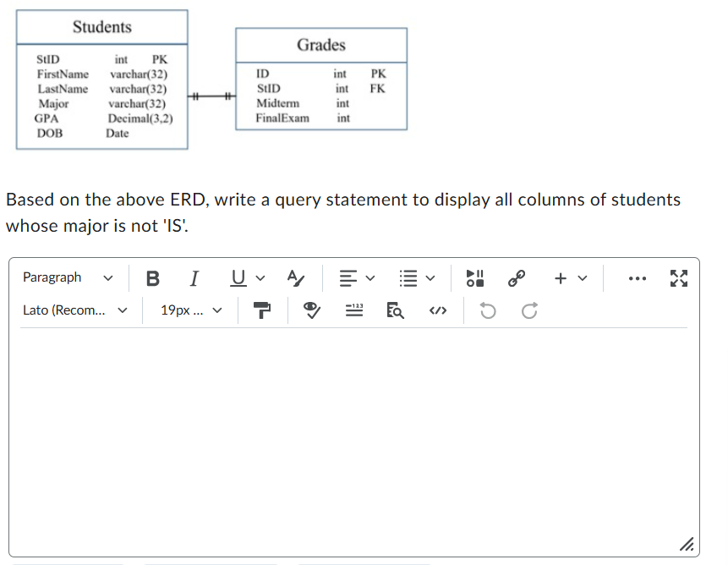Click the plus insert other icon
Viewport: 728px width, 565px height.
point(561,278)
